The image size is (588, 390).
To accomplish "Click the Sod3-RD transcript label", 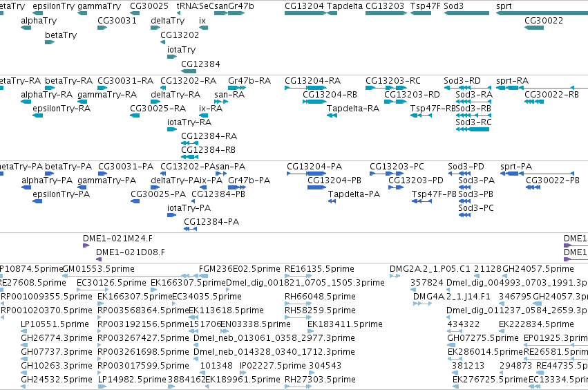I will click(x=462, y=81).
